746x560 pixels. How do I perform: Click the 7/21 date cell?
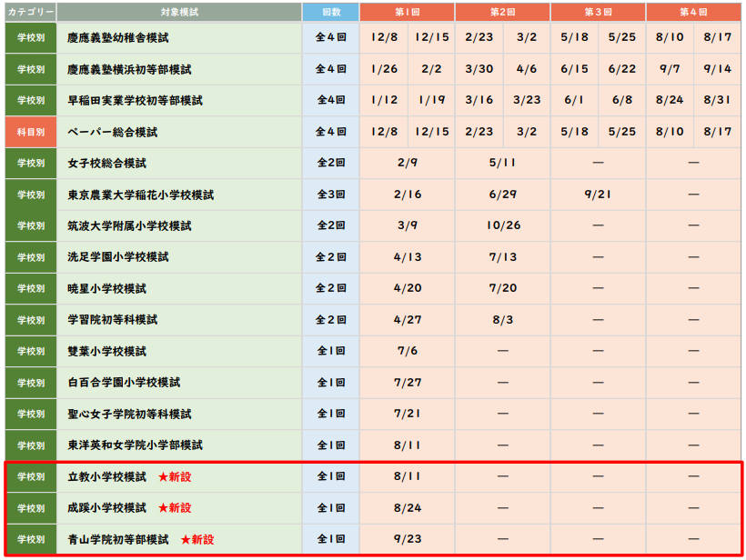point(408,414)
